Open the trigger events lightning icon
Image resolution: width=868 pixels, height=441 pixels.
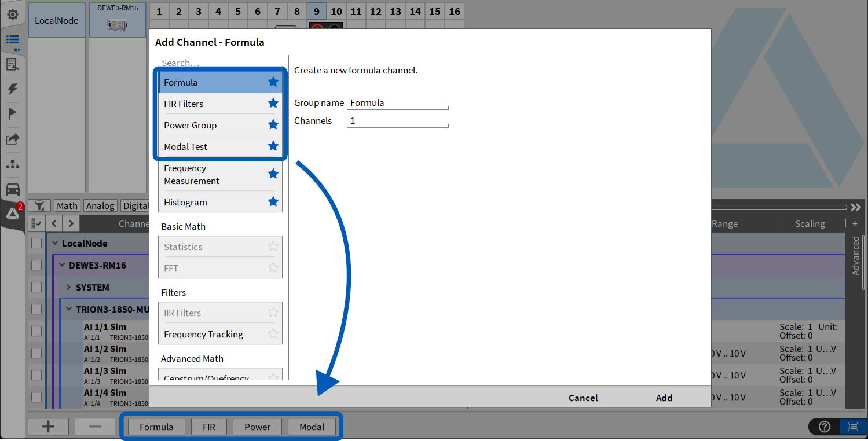tap(12, 89)
